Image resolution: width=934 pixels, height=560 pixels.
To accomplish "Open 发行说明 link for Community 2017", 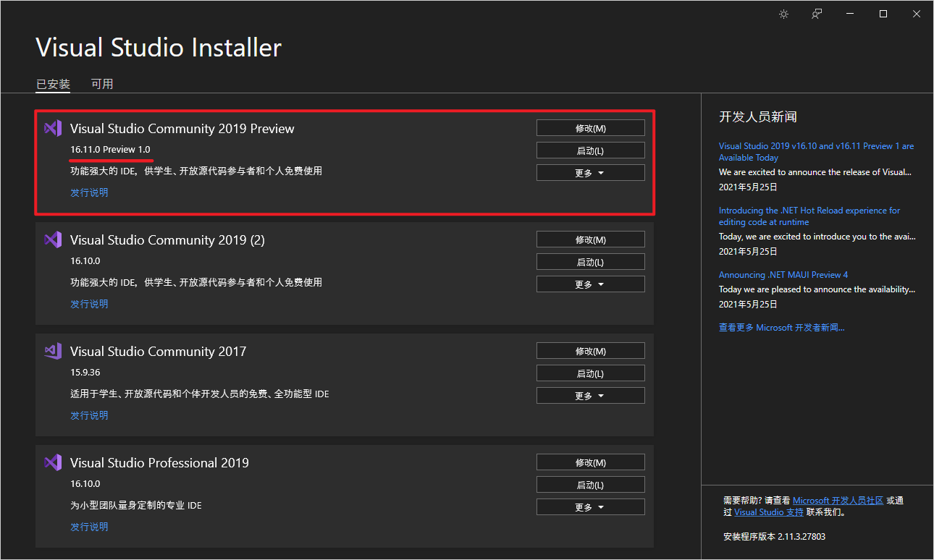I will pos(89,415).
